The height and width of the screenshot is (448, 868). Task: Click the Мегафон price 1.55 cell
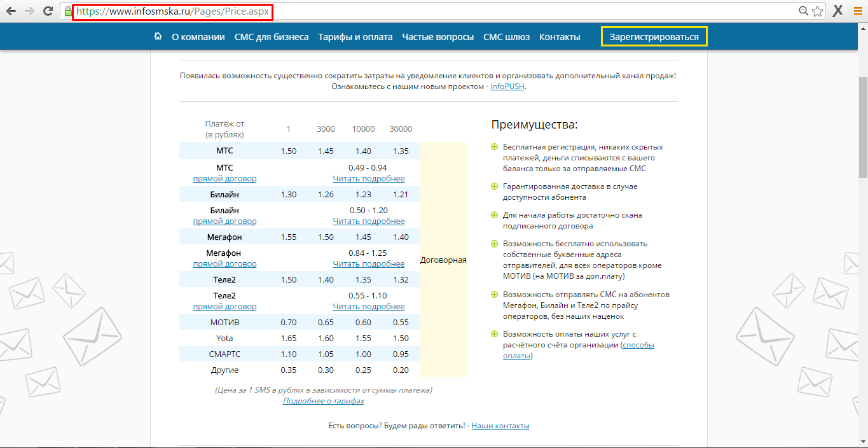pyautogui.click(x=288, y=237)
